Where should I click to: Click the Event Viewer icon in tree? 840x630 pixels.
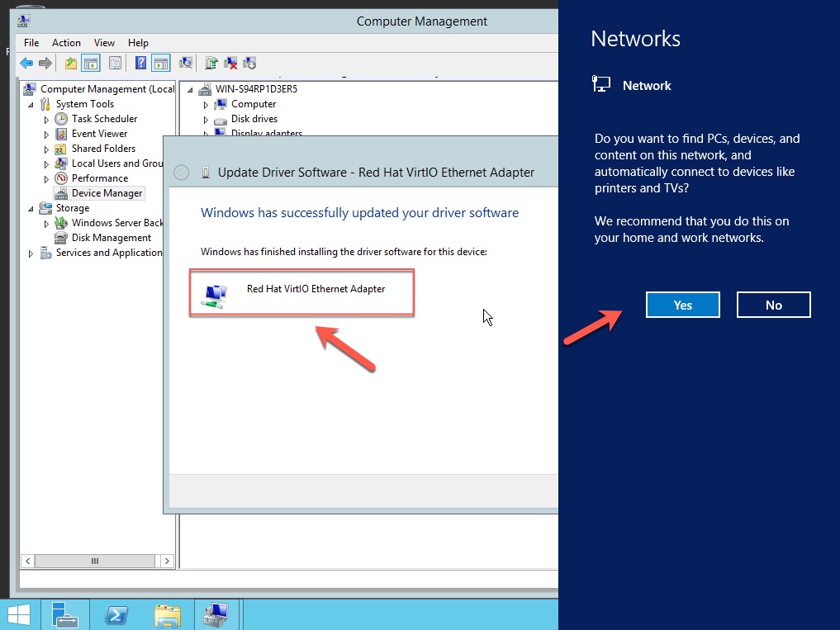pyautogui.click(x=62, y=134)
